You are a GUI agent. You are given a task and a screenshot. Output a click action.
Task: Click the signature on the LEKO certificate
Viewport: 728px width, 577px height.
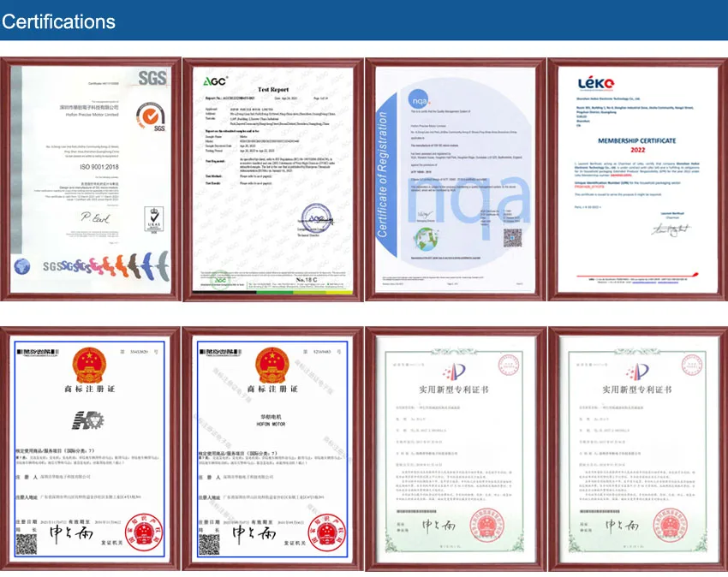pyautogui.click(x=671, y=229)
